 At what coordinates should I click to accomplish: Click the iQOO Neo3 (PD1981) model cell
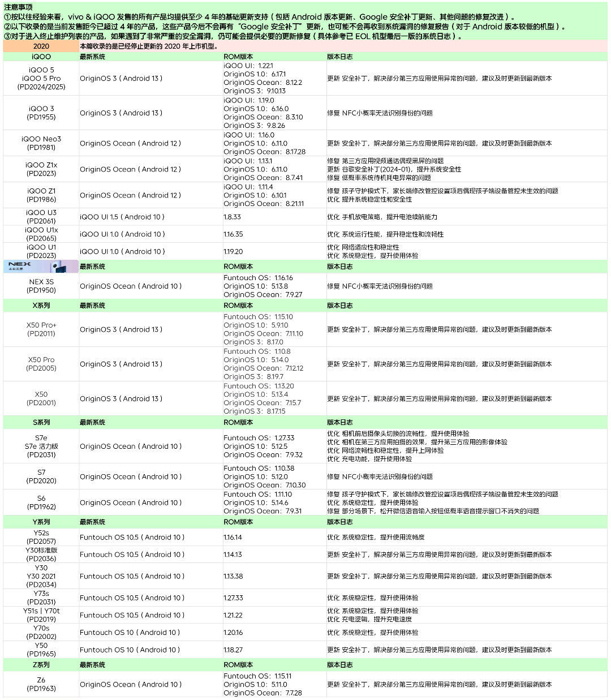pyautogui.click(x=41, y=143)
